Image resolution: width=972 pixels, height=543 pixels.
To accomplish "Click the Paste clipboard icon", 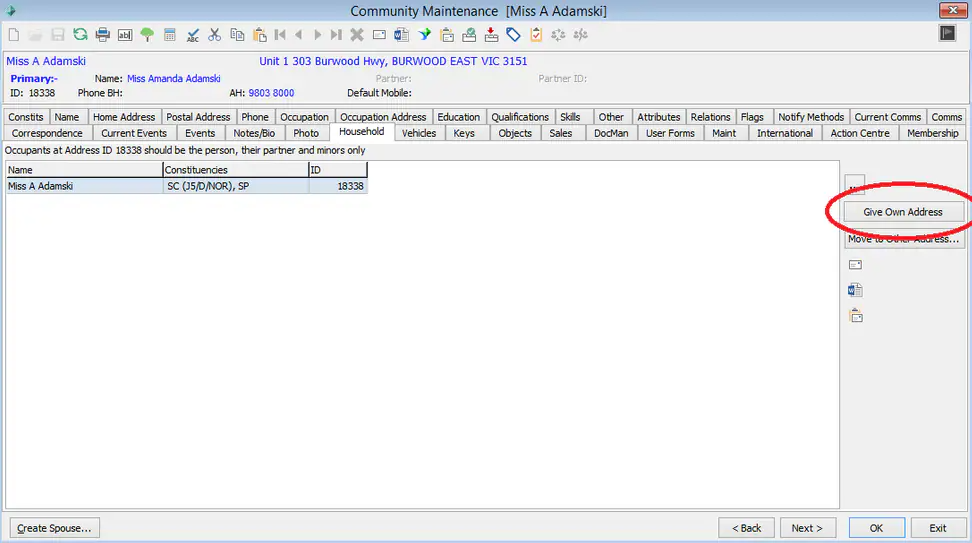I will (x=259, y=35).
